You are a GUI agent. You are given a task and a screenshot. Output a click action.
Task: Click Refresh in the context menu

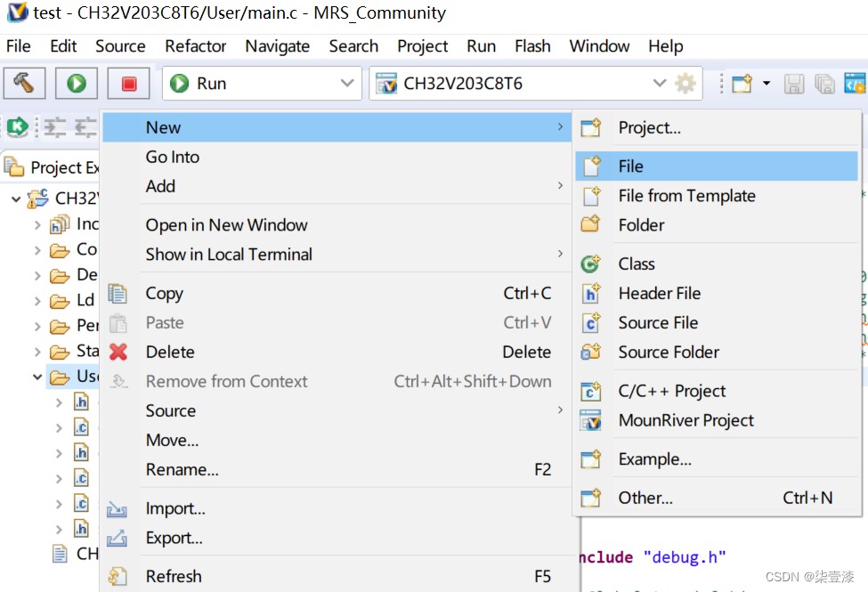tap(174, 576)
